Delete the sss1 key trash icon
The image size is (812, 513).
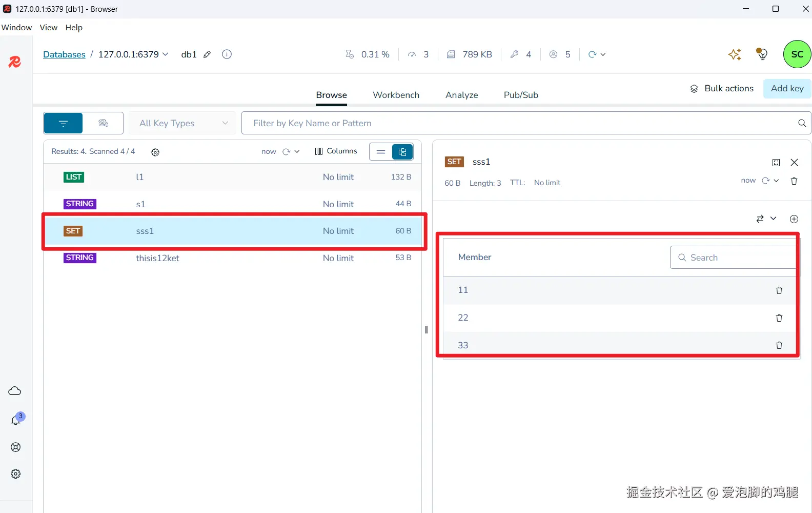click(x=794, y=181)
